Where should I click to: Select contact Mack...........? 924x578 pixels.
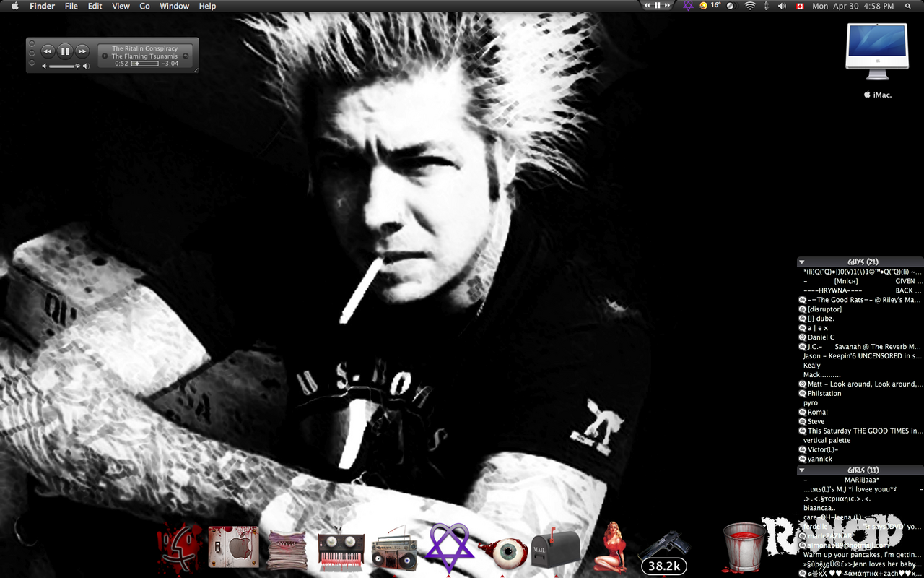860,375
